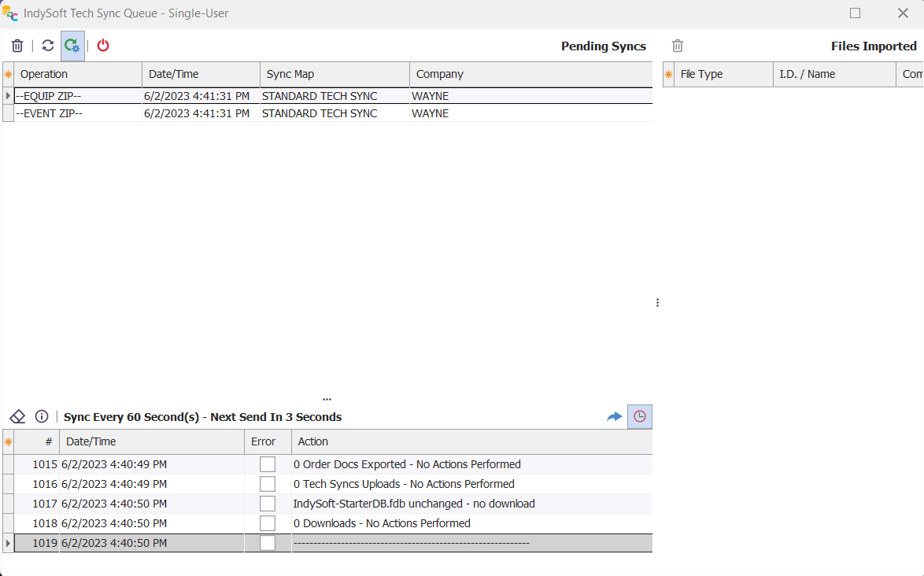Select log row number 1016
The width and height of the screenshot is (924, 576).
click(x=45, y=484)
